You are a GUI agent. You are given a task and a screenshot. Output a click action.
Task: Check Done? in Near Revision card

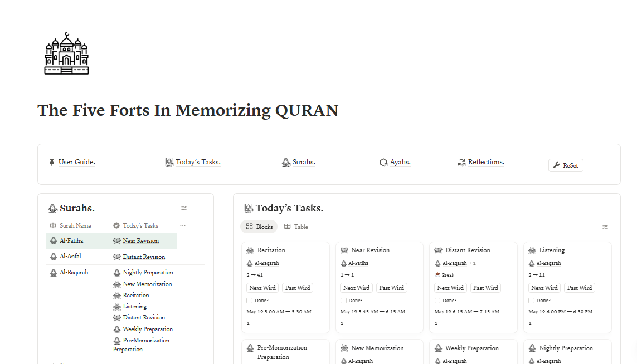tap(343, 301)
